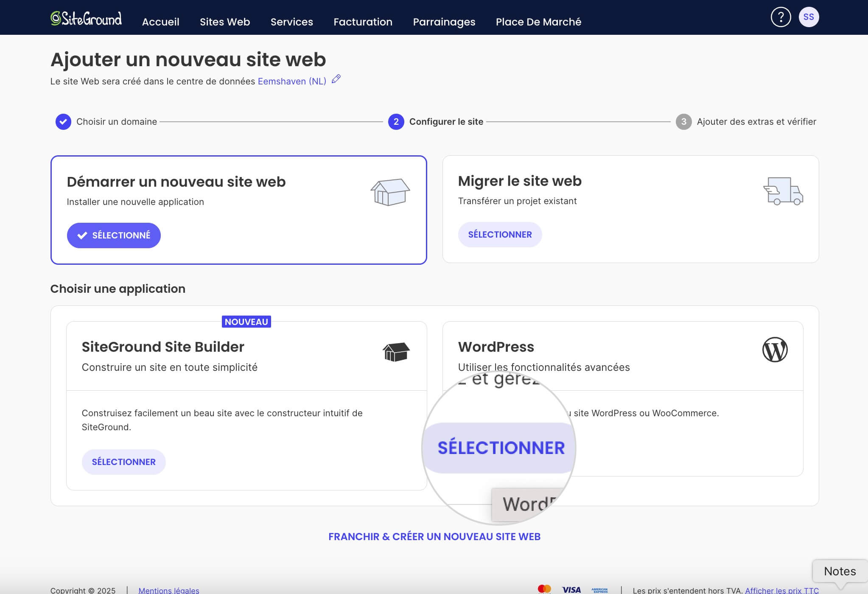Open the help question mark icon
The height and width of the screenshot is (594, 868).
[x=781, y=17]
